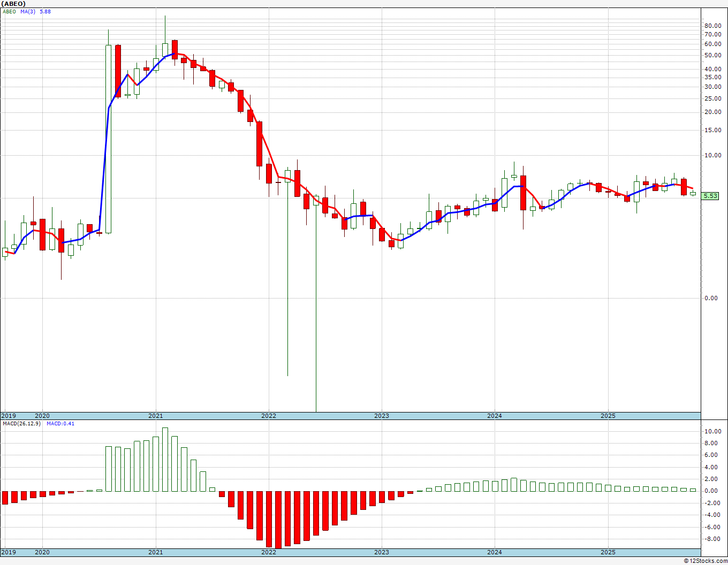Select -4.00 on the MACD axis
The height and width of the screenshot is (565, 728).
(711, 515)
